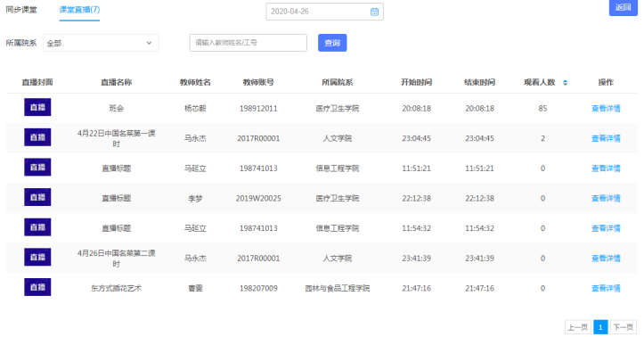Click the 教师账号 column header

[258, 82]
